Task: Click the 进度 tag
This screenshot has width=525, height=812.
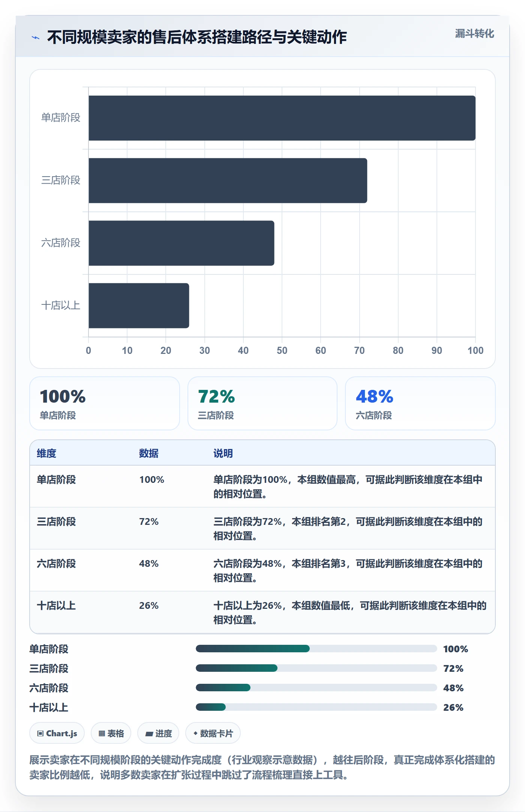Action: pos(158,733)
